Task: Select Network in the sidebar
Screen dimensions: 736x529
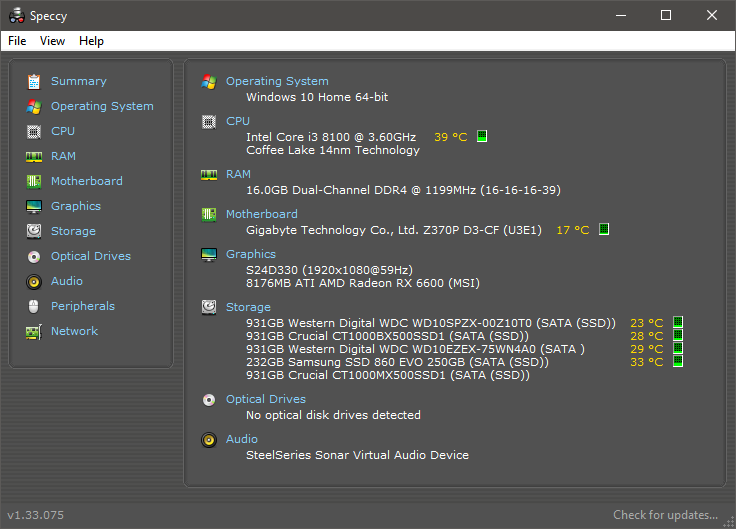Action: 74,331
